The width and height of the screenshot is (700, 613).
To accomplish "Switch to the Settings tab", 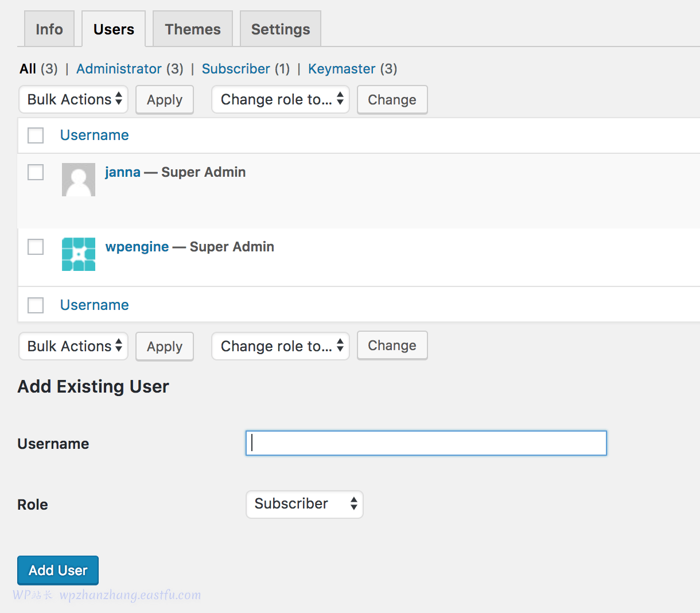I will point(280,28).
